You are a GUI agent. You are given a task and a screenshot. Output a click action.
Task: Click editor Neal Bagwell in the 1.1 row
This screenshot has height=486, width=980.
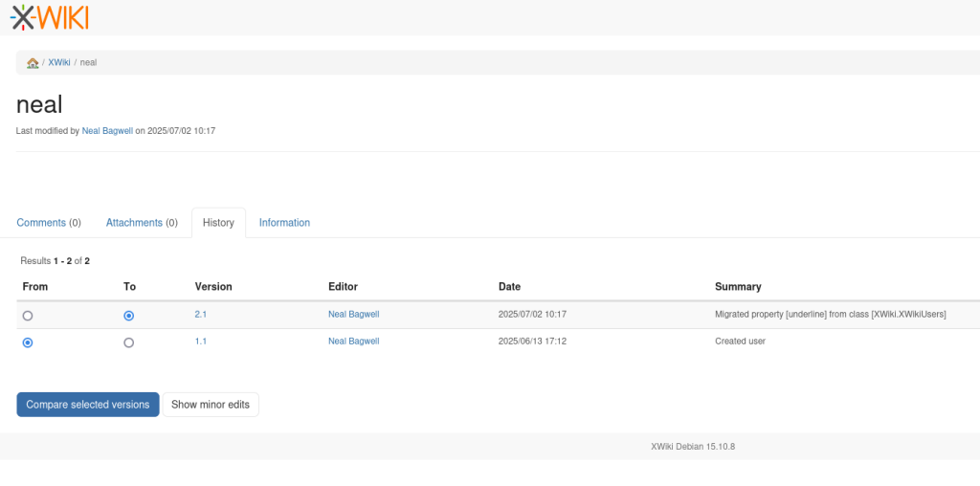click(353, 342)
